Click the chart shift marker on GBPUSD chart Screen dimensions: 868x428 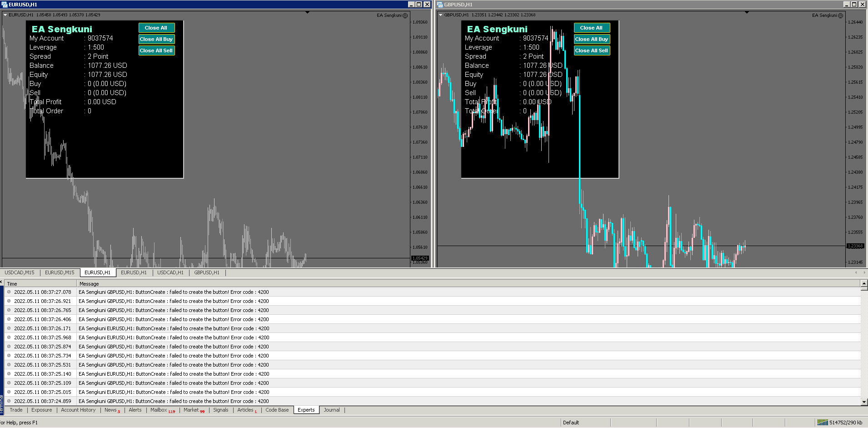click(x=747, y=13)
